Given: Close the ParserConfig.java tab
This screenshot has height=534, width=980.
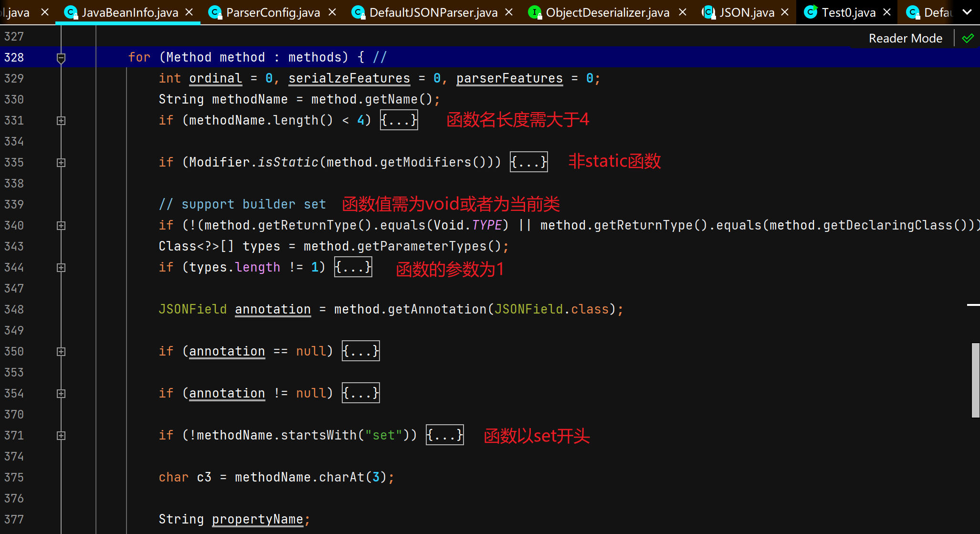Looking at the screenshot, I should pyautogui.click(x=332, y=12).
